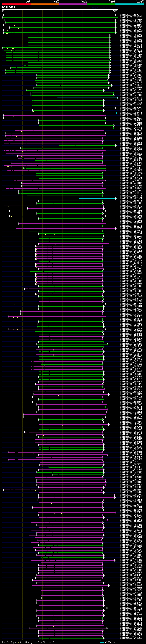Click the cyan alignment bar for UniRef100_Q27SZ4
Viewport: 146px width, 644px height.
point(98,198)
